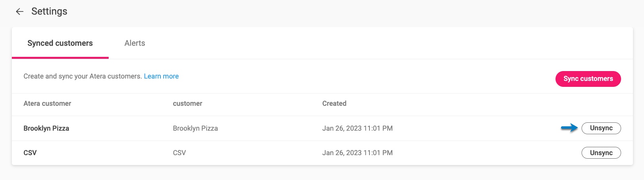This screenshot has width=644, height=180.
Task: Unsync the CSV customer
Action: [601, 153]
